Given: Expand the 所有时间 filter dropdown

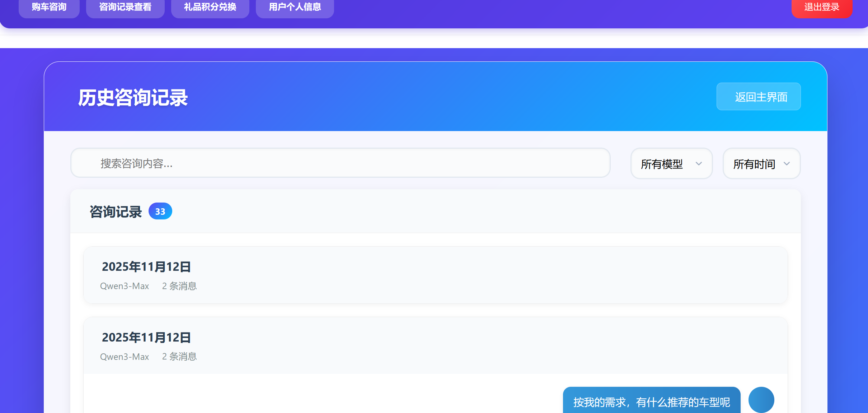Looking at the screenshot, I should (761, 164).
